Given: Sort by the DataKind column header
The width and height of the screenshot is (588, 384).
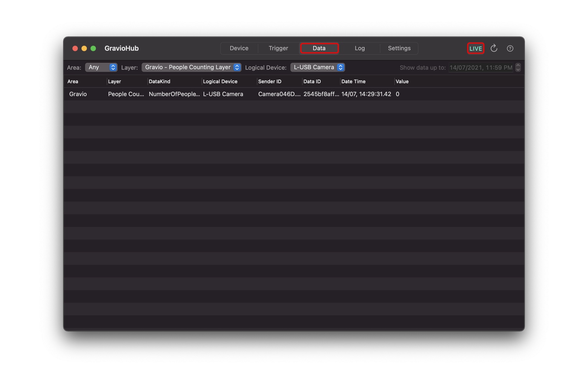Looking at the screenshot, I should point(159,81).
